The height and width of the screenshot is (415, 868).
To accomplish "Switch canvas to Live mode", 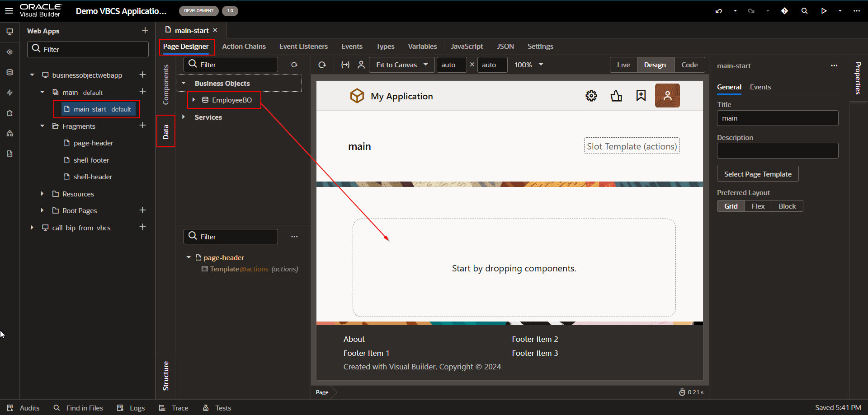I will coord(623,65).
